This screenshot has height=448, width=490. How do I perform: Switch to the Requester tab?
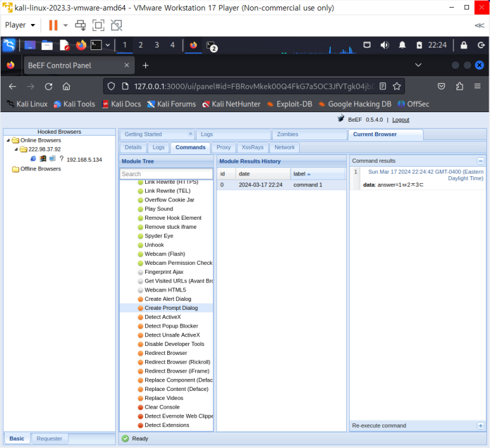(x=49, y=438)
